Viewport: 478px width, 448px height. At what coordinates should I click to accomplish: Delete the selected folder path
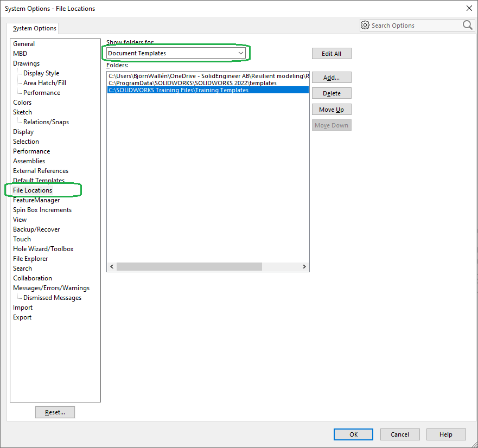[332, 93]
